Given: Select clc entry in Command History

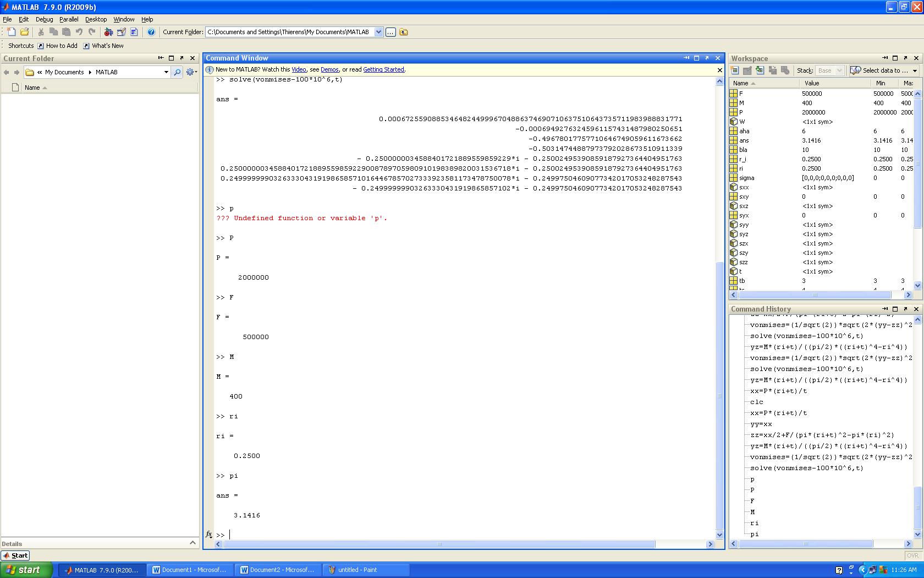Looking at the screenshot, I should pyautogui.click(x=757, y=402).
